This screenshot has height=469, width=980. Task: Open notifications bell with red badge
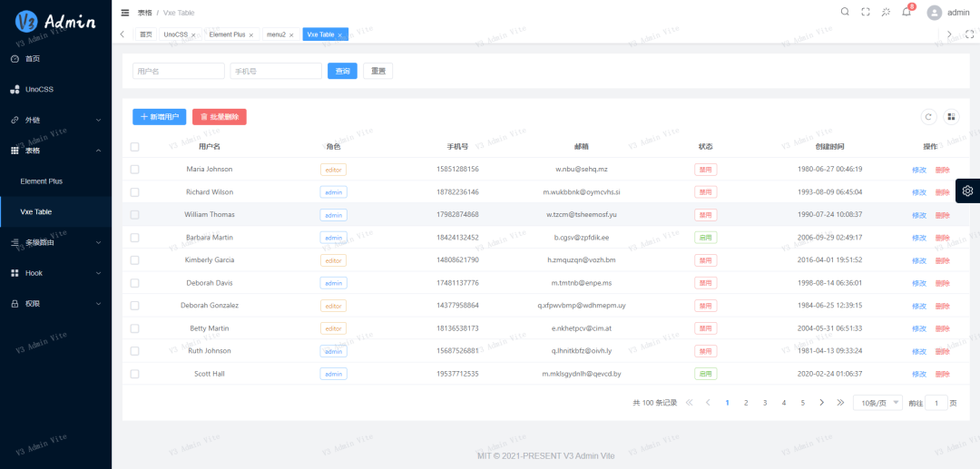point(906,12)
